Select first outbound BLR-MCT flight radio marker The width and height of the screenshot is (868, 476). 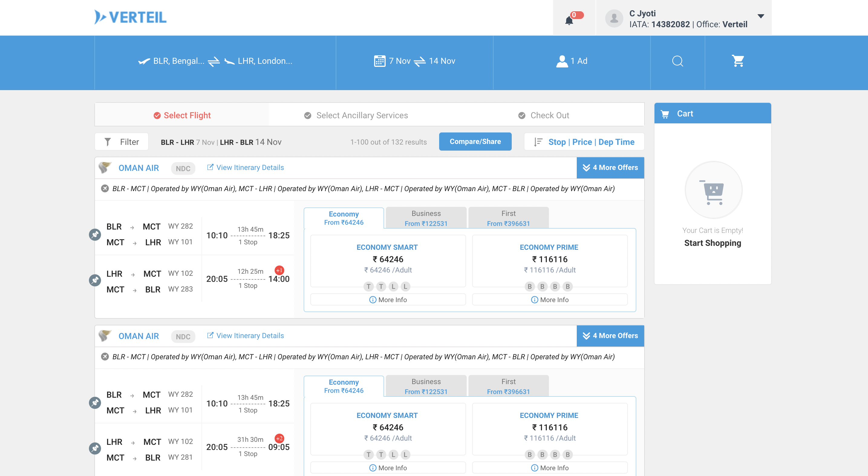[95, 234]
